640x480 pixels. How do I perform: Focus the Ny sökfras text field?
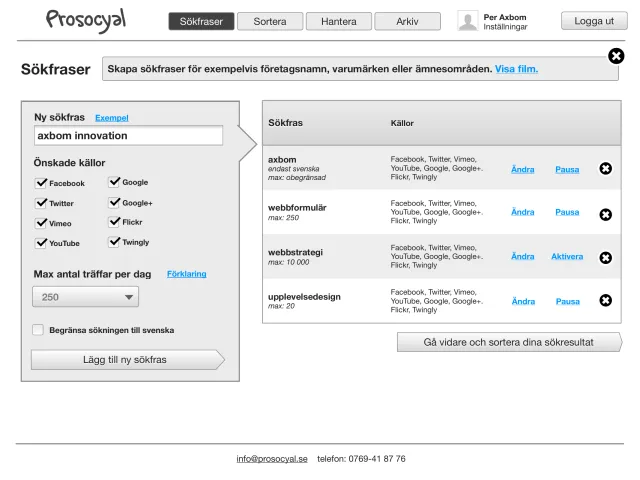pos(129,136)
